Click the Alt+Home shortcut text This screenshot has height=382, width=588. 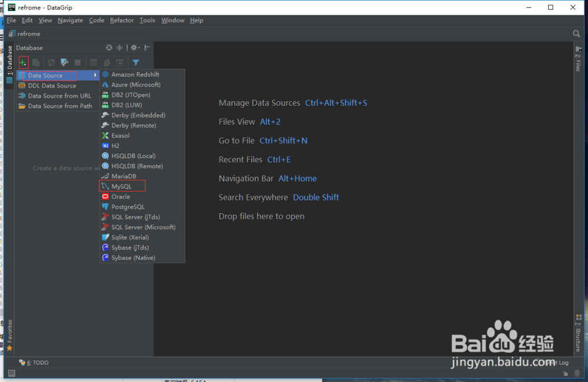298,179
